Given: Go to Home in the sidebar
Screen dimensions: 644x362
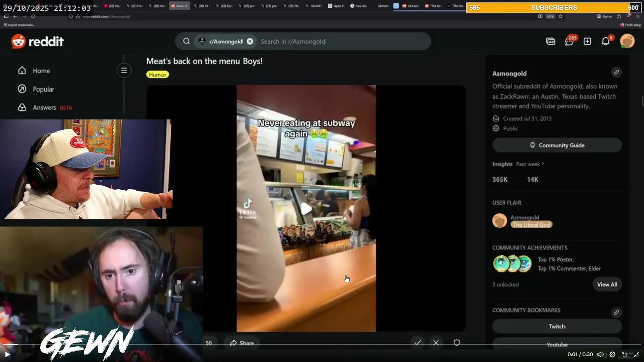Looking at the screenshot, I should [41, 71].
